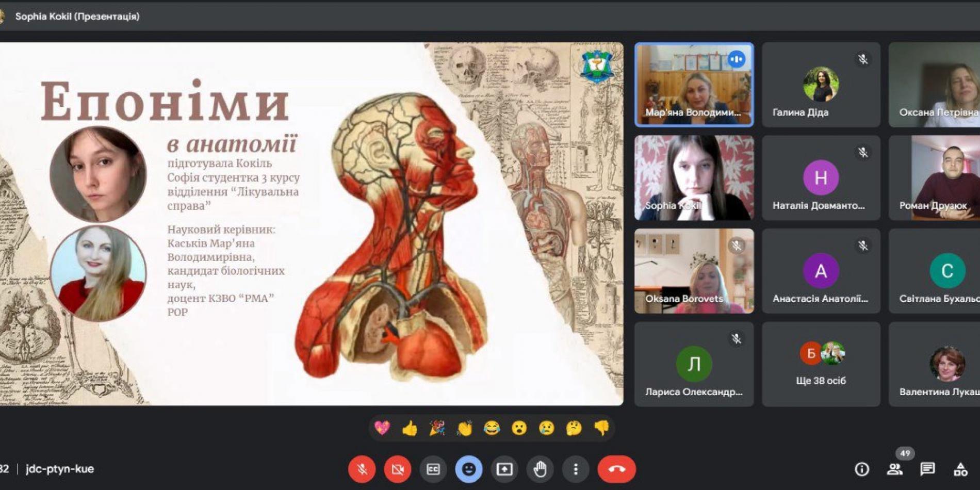This screenshot has width=980, height=490.
Task: Click the slide title Епоніми
Action: pyautogui.click(x=165, y=101)
